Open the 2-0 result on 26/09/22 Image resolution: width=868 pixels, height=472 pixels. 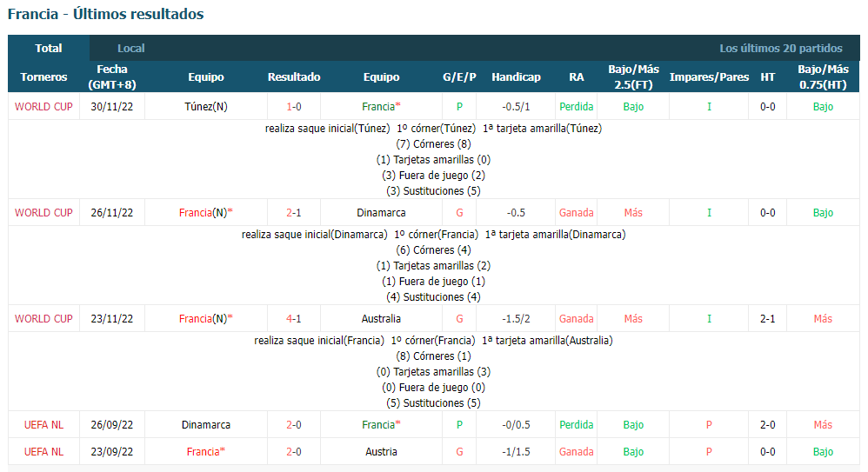coord(294,425)
